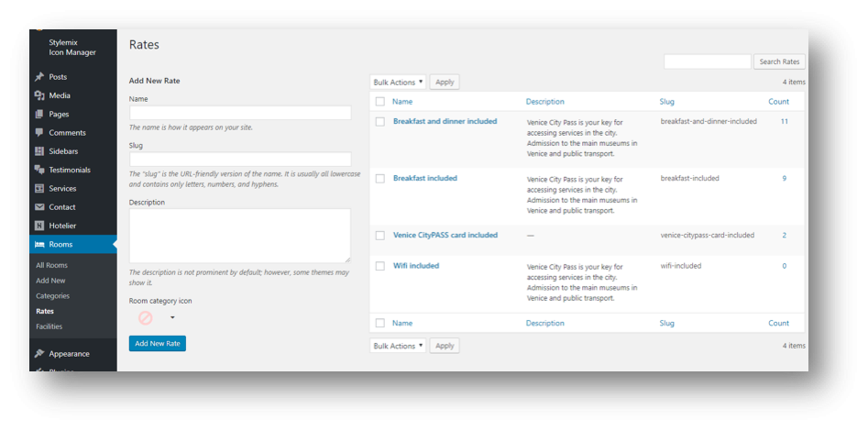Open the Venice CityPASS card included rate
This screenshot has width=868, height=431.
445,235
